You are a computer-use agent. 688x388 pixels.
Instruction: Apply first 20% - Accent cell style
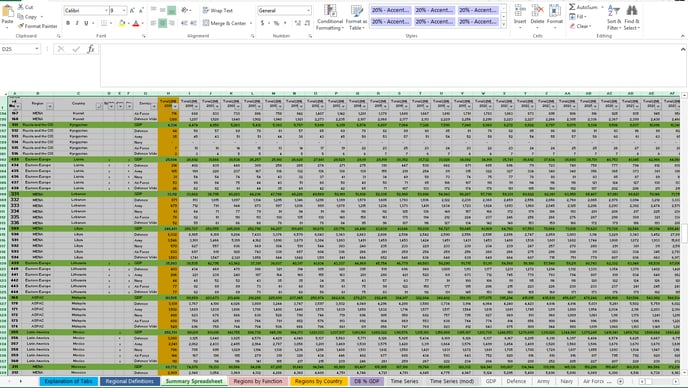(x=391, y=10)
